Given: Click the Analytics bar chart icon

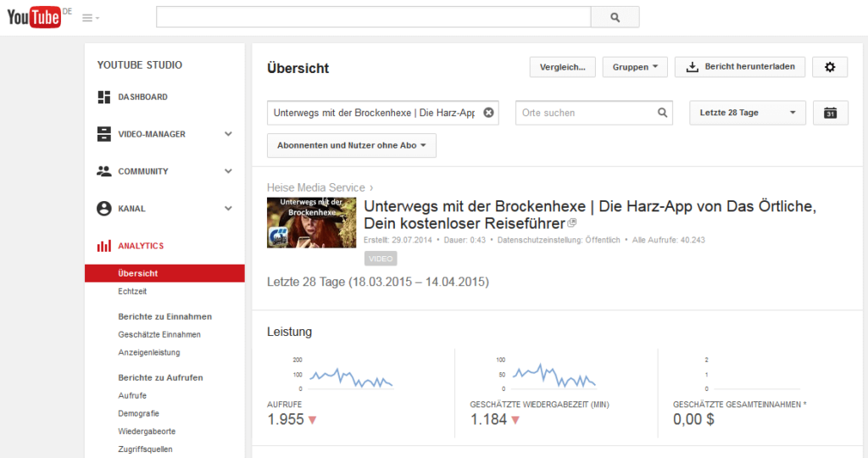Looking at the screenshot, I should 104,246.
